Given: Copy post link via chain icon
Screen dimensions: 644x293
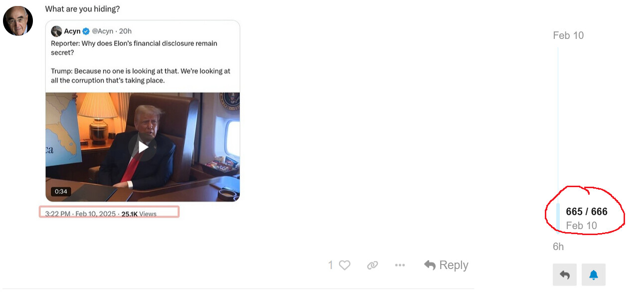Looking at the screenshot, I should click(372, 266).
